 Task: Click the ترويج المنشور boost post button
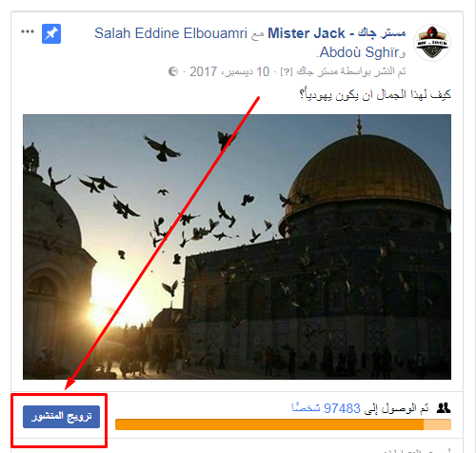[61, 417]
